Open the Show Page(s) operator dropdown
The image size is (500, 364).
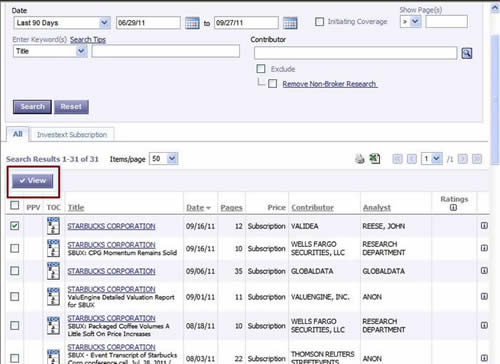click(410, 22)
